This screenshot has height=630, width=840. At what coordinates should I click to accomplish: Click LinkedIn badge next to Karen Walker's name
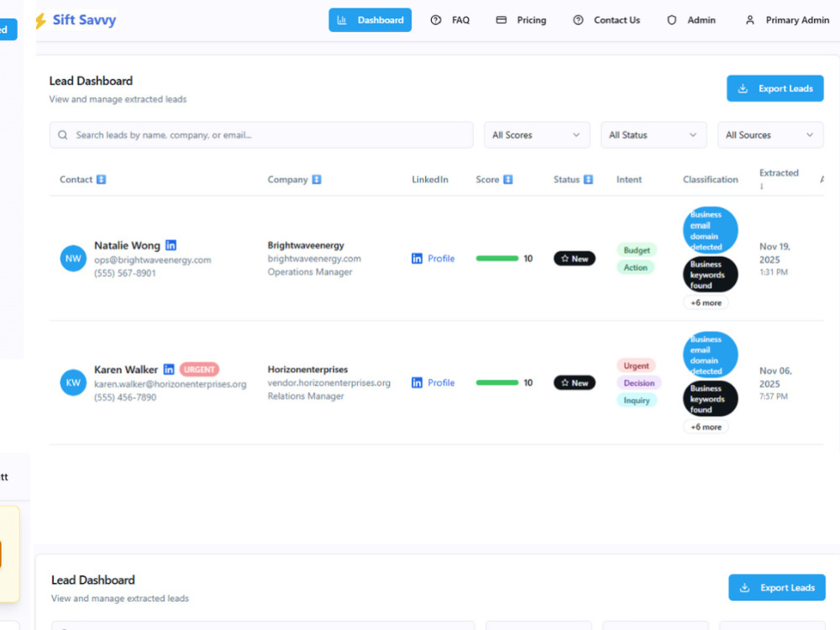click(x=169, y=369)
